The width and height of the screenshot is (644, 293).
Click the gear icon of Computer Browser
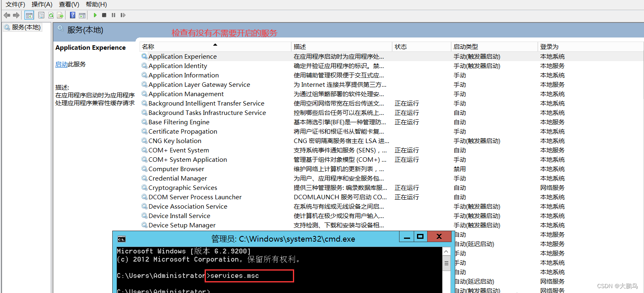click(144, 169)
